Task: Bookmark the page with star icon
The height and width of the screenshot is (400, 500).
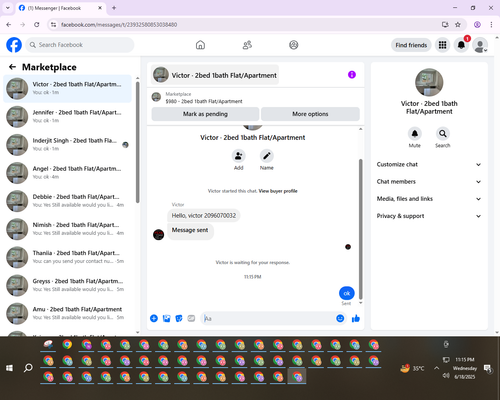Action: pyautogui.click(x=458, y=25)
